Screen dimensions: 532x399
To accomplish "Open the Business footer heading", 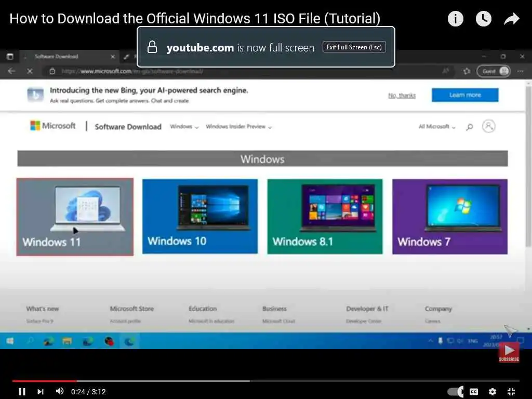I will click(x=274, y=309).
